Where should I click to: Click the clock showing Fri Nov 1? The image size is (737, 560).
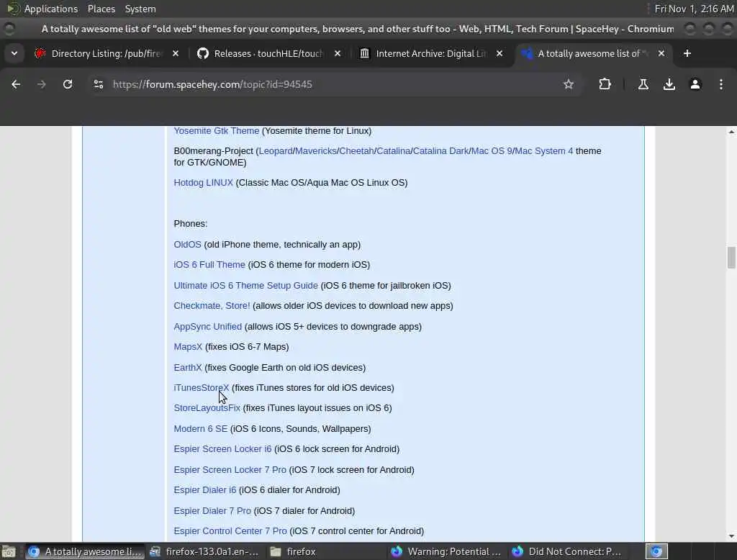tap(694, 9)
